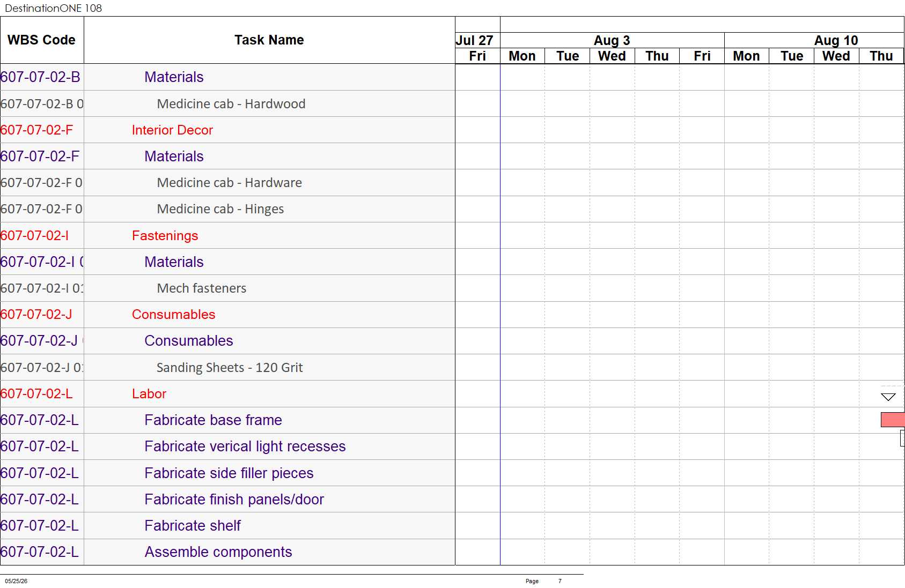Select the red Fabricate base frame task bar
Viewport: 905px width, 588px height.
(893, 420)
